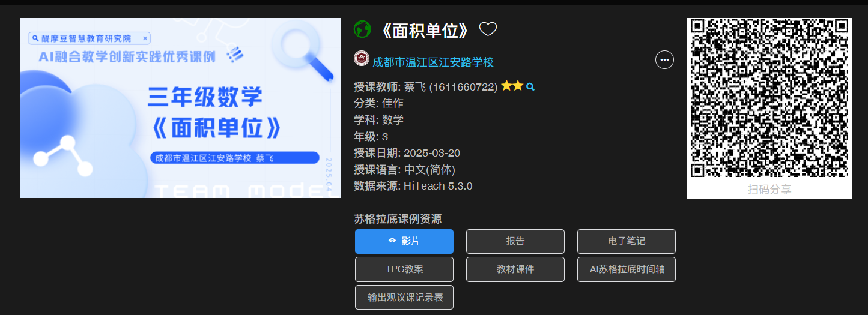Open the 教材课件 resource
This screenshot has width=868, height=315.
tap(515, 269)
